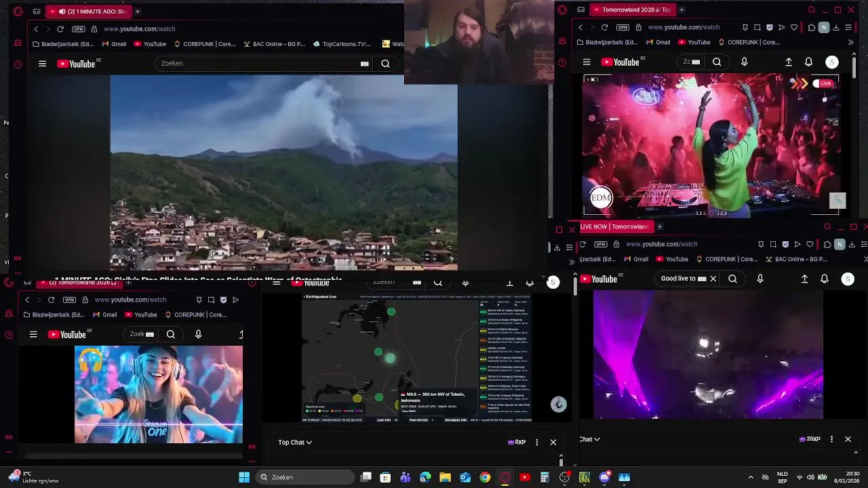
Task: Click microphone in the 'LIVE NOW' window
Action: point(759,279)
